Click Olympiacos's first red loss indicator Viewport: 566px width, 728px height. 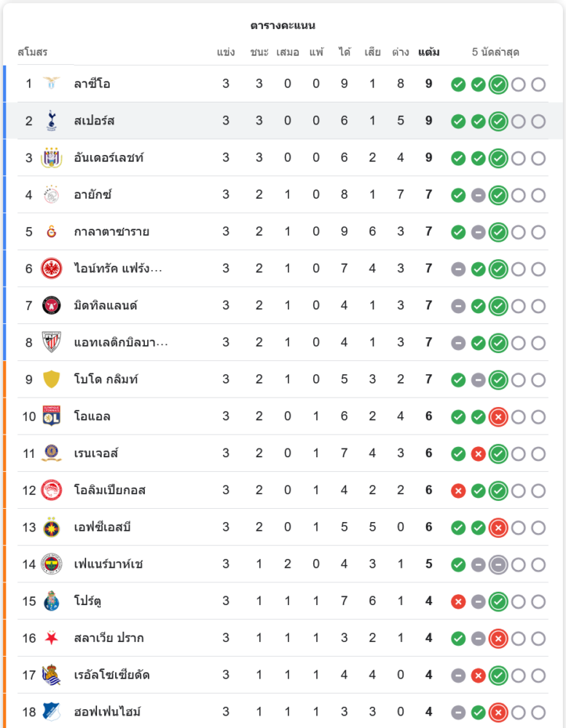[458, 491]
